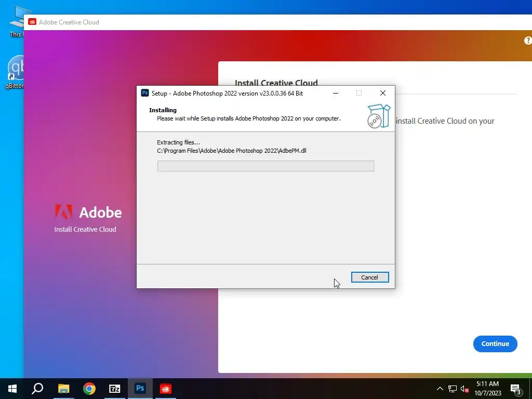Open the Windows Start menu
The width and height of the screenshot is (532, 399).
[x=12, y=389]
